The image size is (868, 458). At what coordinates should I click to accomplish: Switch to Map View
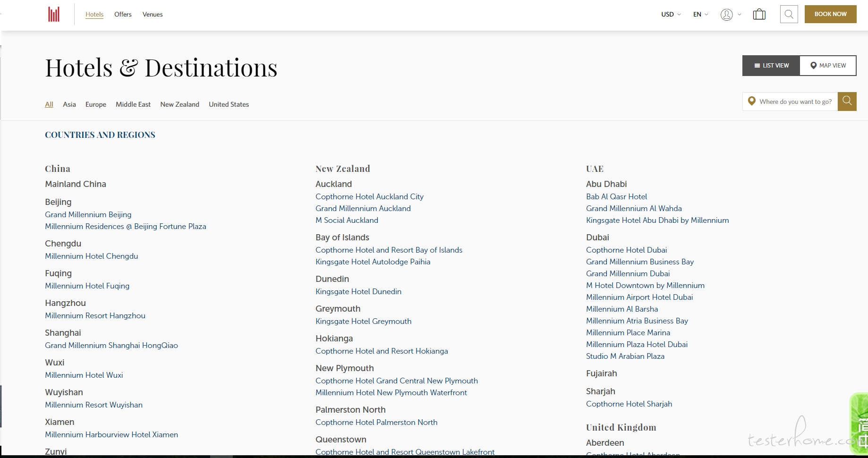(828, 66)
